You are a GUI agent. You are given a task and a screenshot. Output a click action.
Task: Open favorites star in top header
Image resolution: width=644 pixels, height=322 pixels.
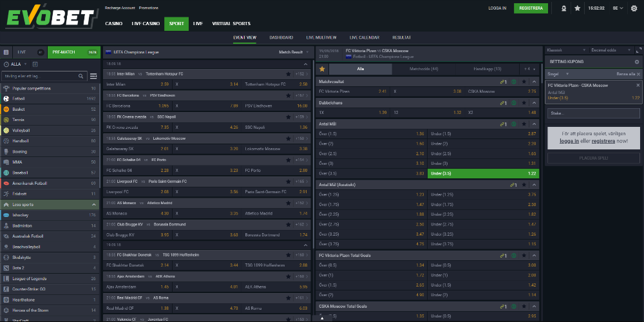tap(577, 8)
